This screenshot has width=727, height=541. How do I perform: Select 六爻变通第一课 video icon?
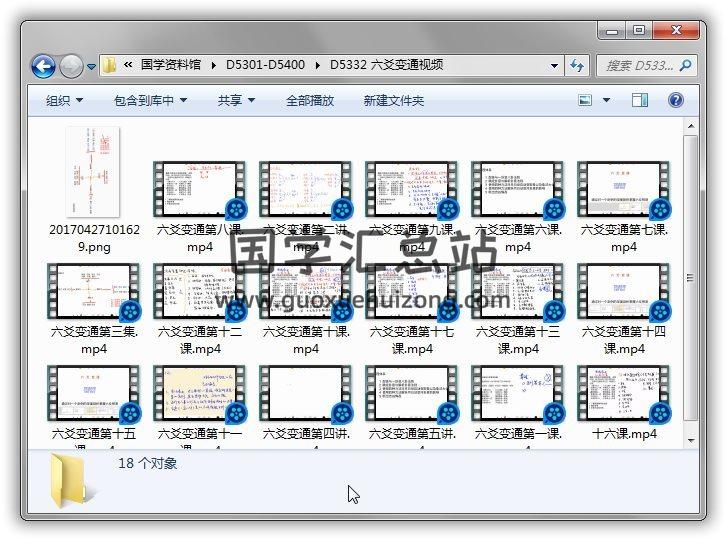coord(517,394)
